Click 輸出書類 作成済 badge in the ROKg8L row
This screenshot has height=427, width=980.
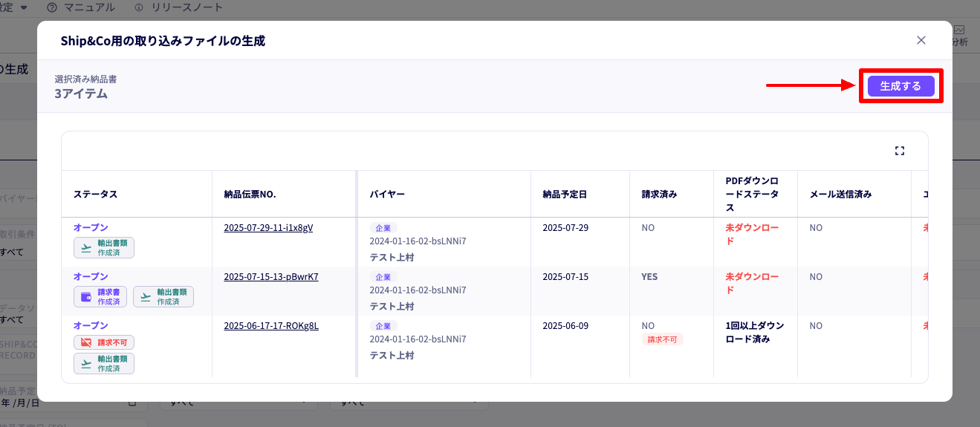pos(104,363)
